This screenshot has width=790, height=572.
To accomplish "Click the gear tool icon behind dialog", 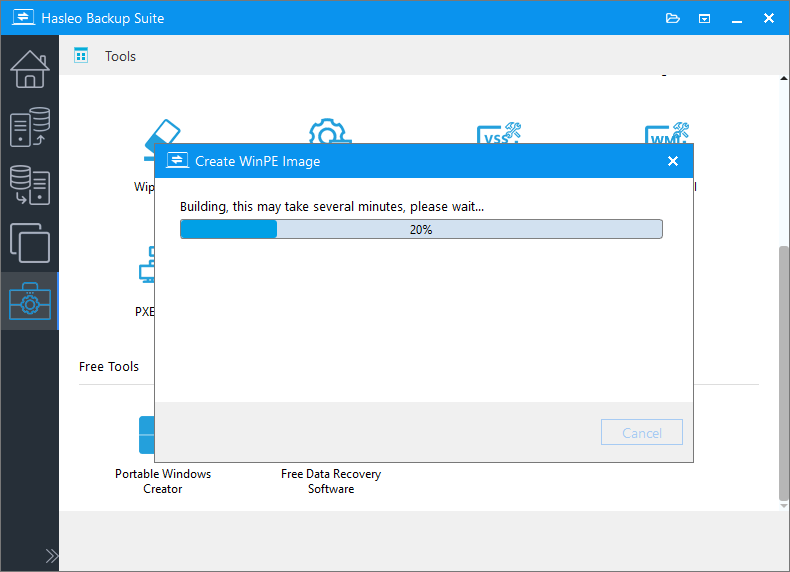I will (x=328, y=132).
